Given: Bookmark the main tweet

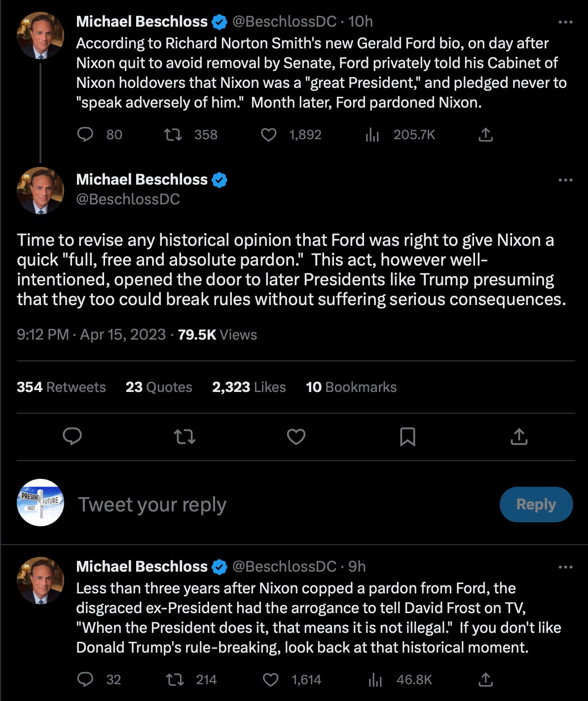Looking at the screenshot, I should 407,437.
